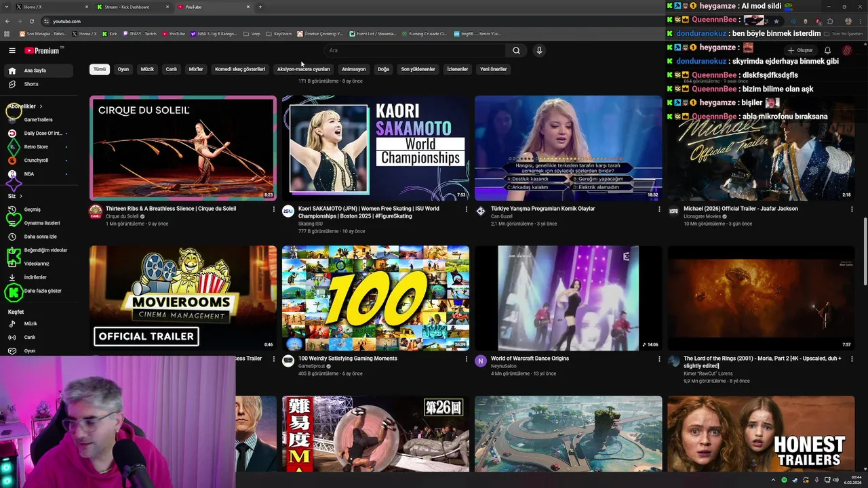The width and height of the screenshot is (868, 488).
Task: Open the KeyGivers bookmarks folder
Action: pyautogui.click(x=279, y=33)
